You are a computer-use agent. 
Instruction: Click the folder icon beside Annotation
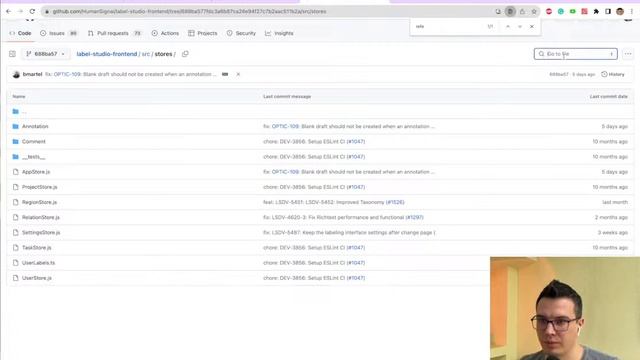pos(16,127)
